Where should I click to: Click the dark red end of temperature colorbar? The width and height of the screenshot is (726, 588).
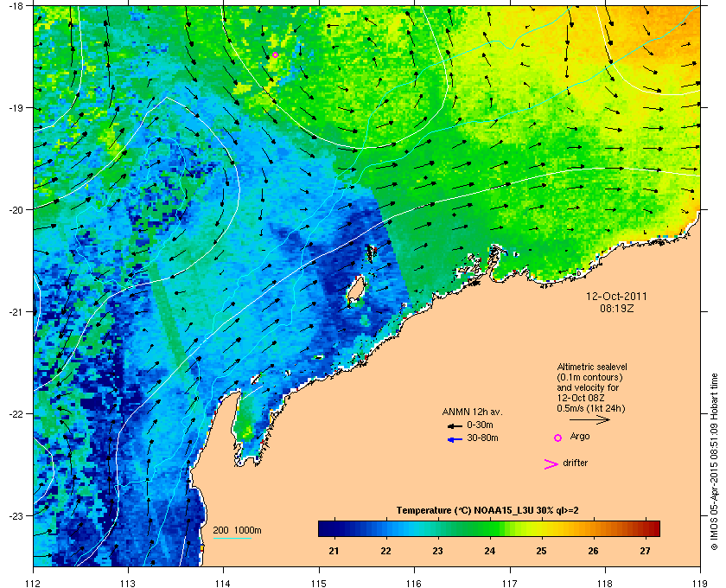coord(653,528)
